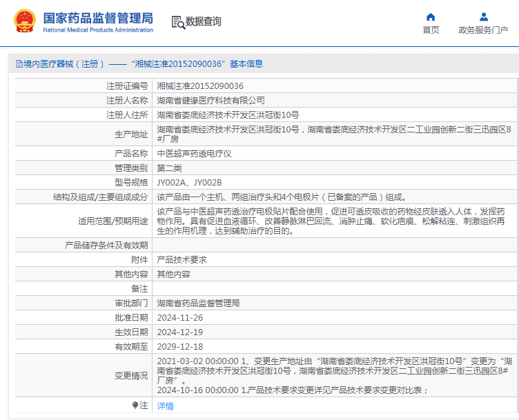
Task: Click the bulb icon beside 注
Action: pyautogui.click(x=135, y=405)
